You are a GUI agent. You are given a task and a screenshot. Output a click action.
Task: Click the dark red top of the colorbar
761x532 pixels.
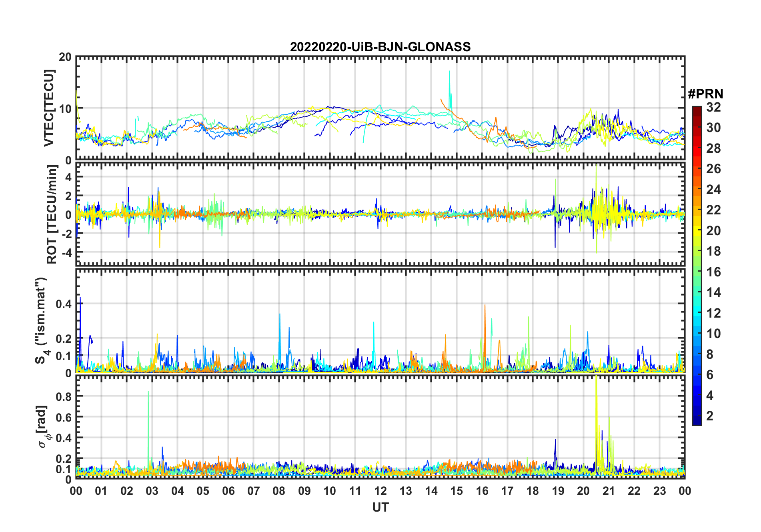click(x=697, y=109)
